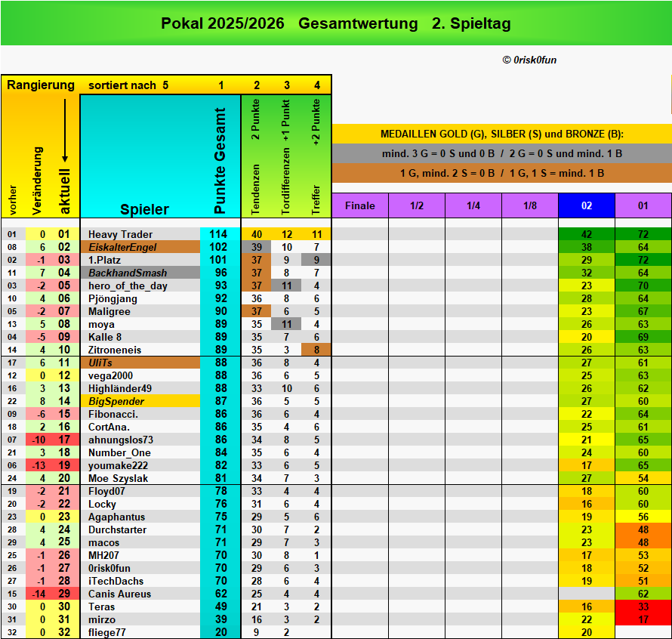The image size is (672, 639).
Task: Click the 'Punkte Gesamt' column header
Action: (x=220, y=160)
